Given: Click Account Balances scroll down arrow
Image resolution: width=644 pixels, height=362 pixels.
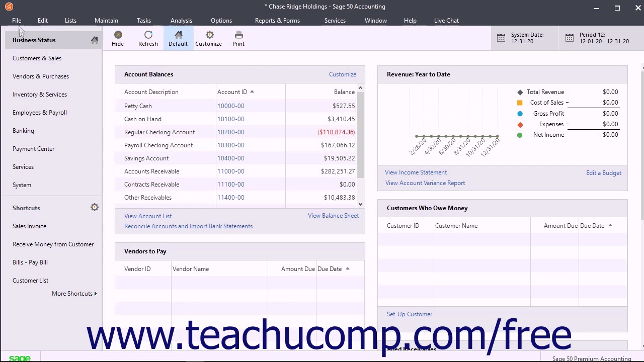Looking at the screenshot, I should [360, 204].
